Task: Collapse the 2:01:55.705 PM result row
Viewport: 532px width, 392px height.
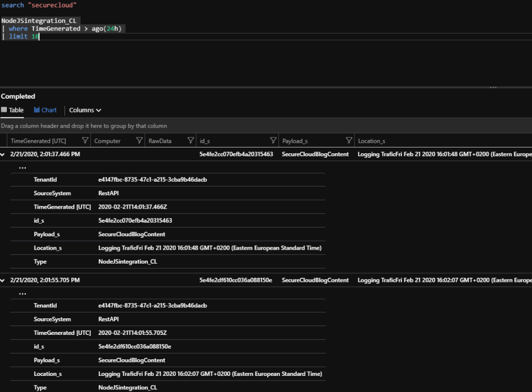Action: click(x=4, y=280)
